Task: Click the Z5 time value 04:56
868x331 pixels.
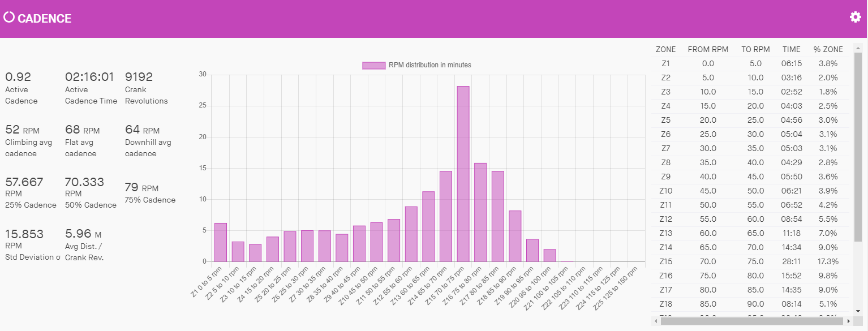Action: (x=792, y=121)
